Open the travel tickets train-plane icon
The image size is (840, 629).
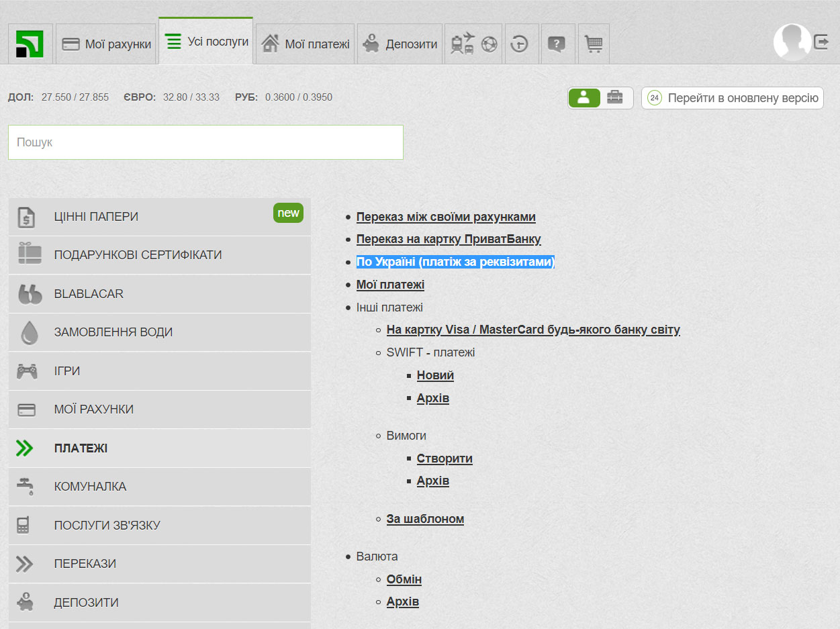click(463, 44)
